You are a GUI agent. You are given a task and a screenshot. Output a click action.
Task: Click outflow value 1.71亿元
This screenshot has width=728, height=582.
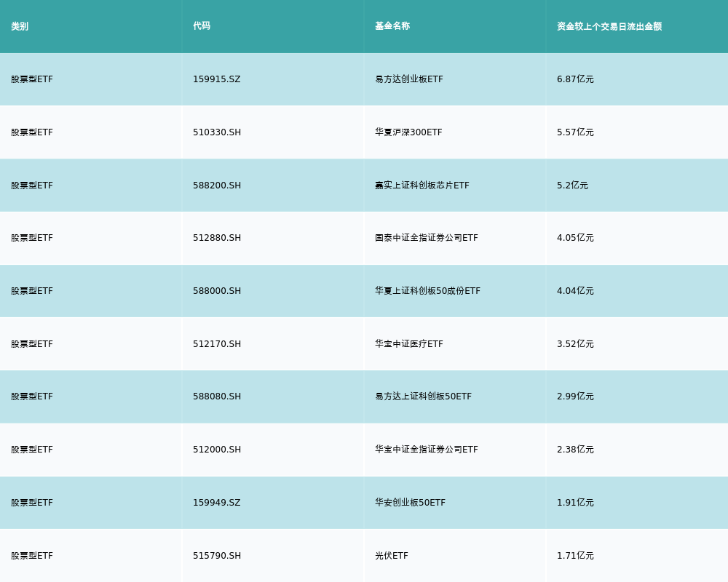coord(575,556)
